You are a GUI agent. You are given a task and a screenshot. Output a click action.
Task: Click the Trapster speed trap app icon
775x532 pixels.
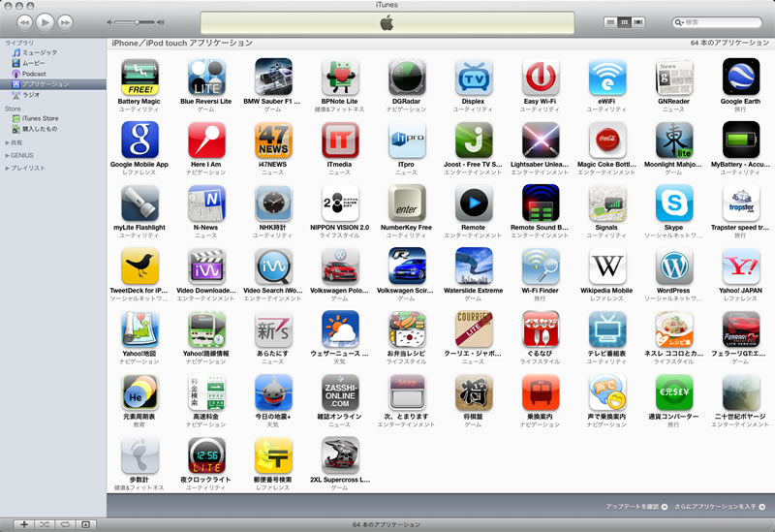click(740, 203)
